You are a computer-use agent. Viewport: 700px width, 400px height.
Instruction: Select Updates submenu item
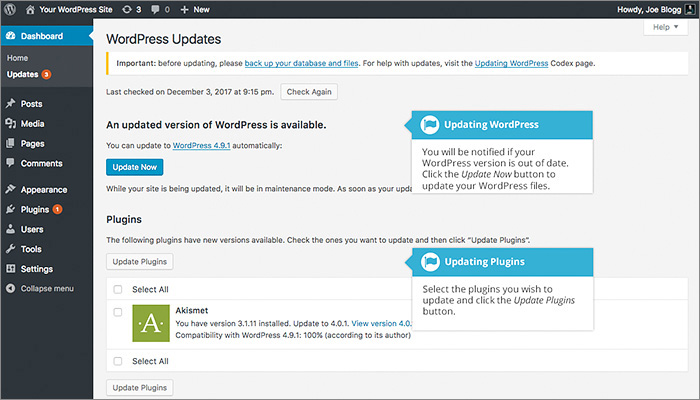pos(22,74)
